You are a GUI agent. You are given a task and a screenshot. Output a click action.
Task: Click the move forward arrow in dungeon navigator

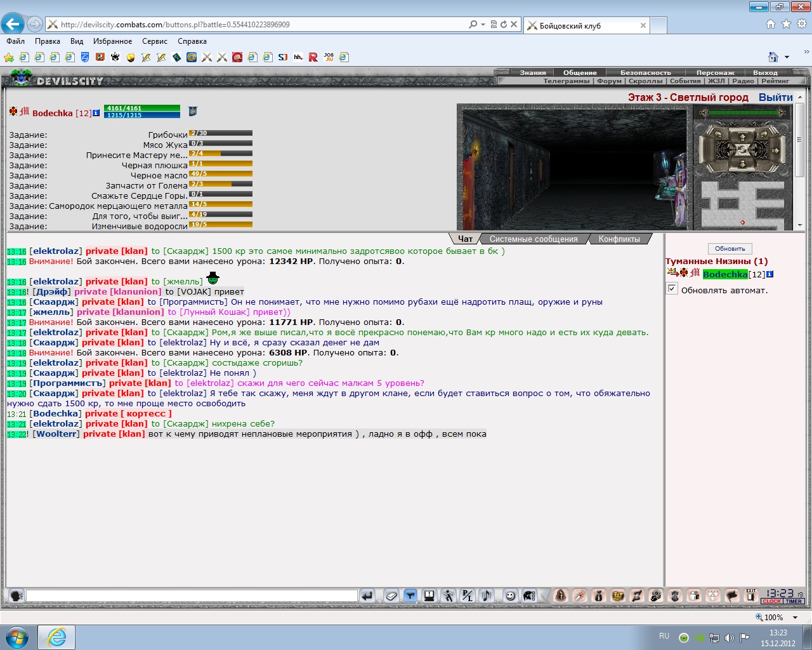(742, 138)
